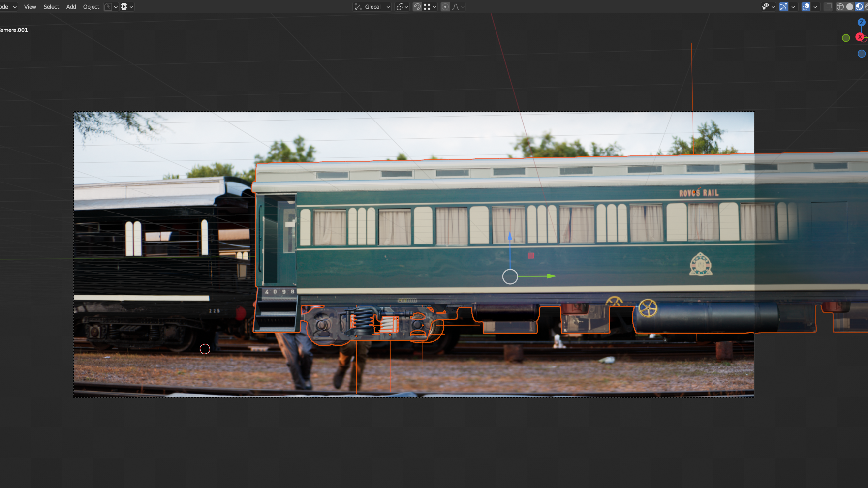Click the Camera.001 viewport label

(14, 30)
